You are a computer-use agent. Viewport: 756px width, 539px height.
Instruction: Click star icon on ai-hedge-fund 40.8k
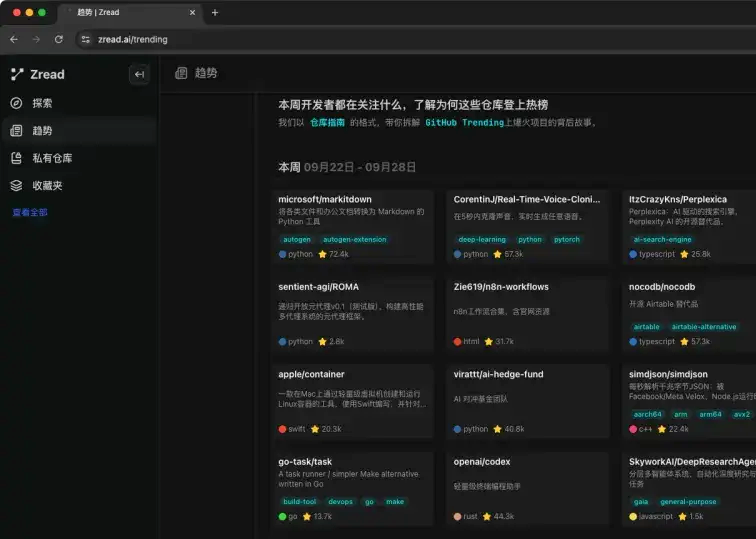tap(498, 429)
